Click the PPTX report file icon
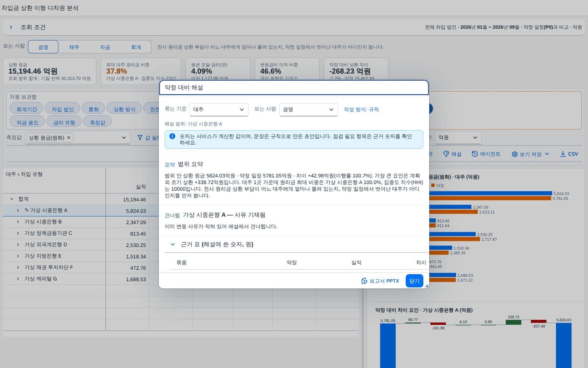 (364, 281)
